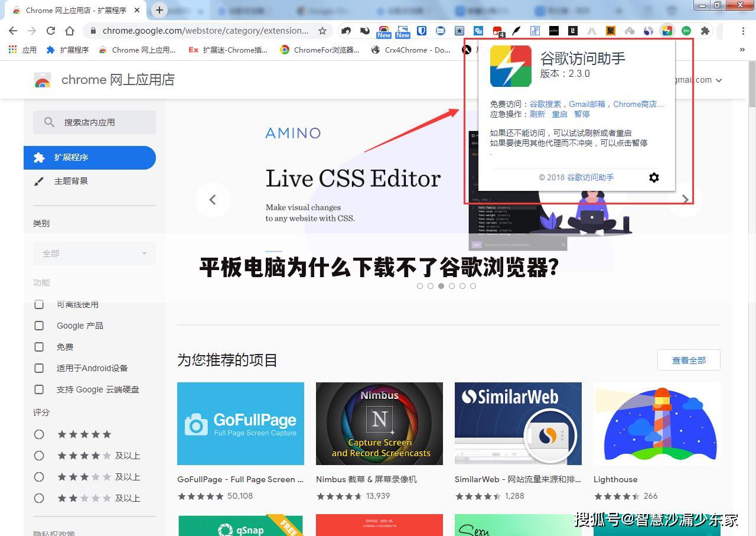Screen dimensions: 756x536
Task: Click the 谷歌搜索 link in popup
Action: (545, 104)
